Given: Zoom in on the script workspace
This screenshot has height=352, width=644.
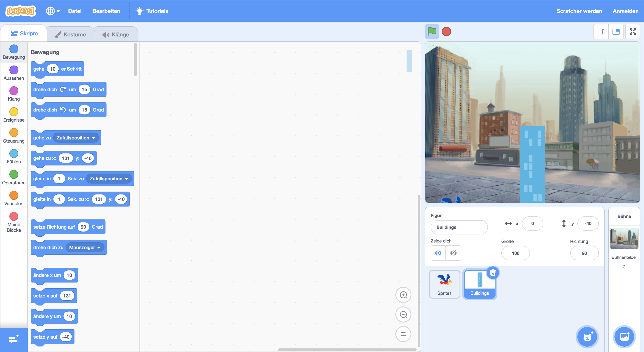Looking at the screenshot, I should [403, 295].
